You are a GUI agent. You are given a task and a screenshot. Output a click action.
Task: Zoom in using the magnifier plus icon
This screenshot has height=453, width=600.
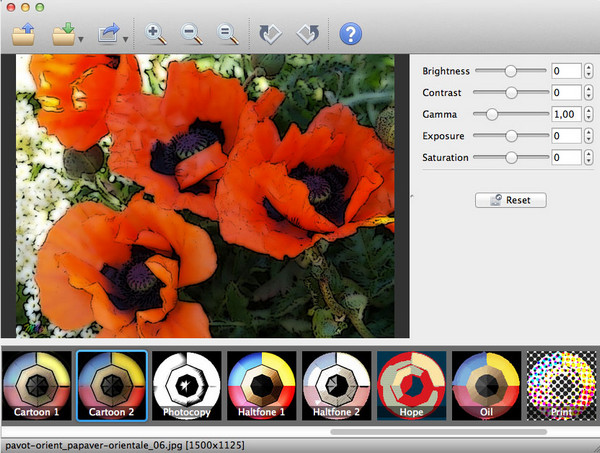[x=156, y=35]
